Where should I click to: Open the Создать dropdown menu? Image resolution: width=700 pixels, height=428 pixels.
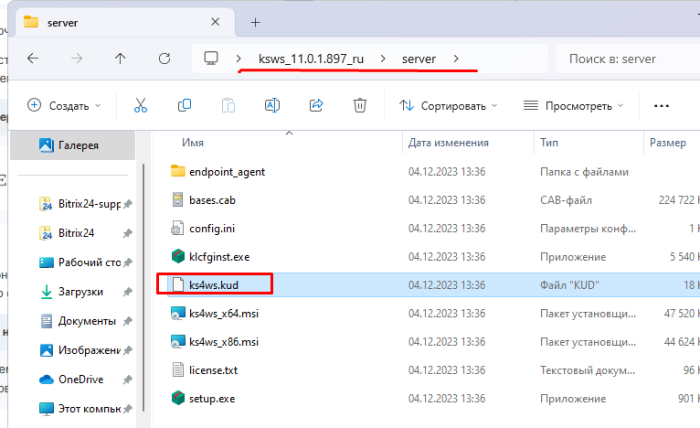[x=65, y=106]
